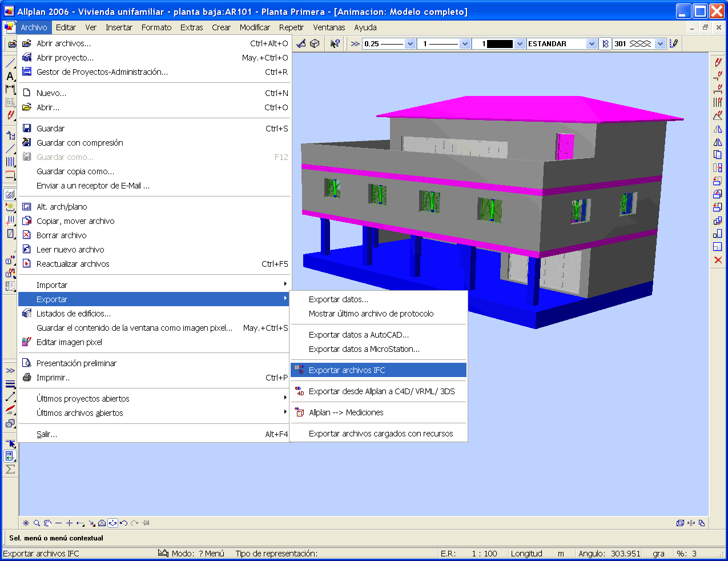Choose 'Reactualizar archivos'
The image size is (728, 561).
(x=154, y=264)
